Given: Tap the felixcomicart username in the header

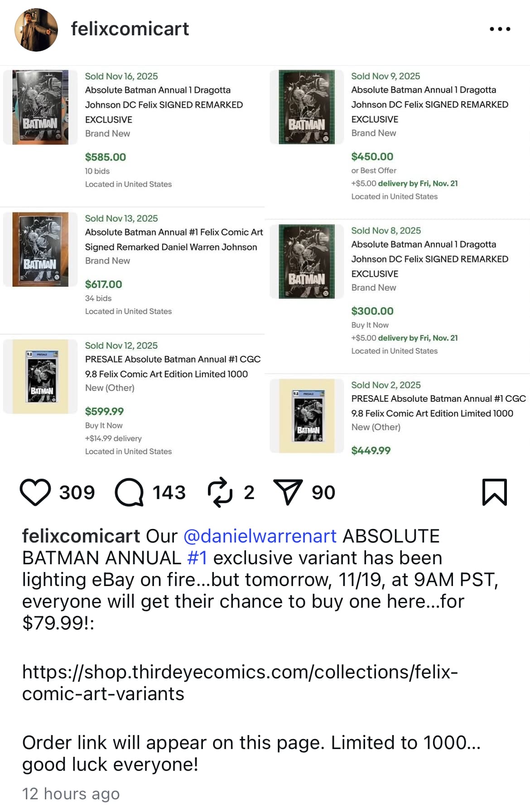Looking at the screenshot, I should point(130,29).
